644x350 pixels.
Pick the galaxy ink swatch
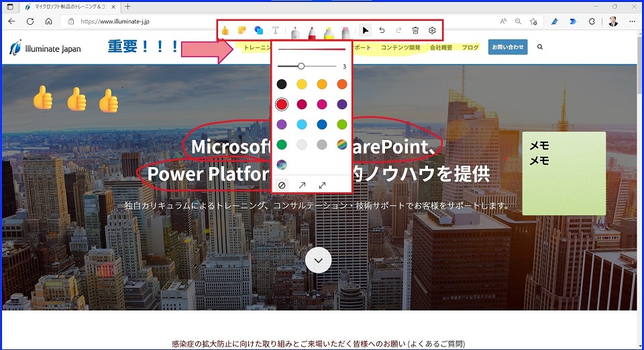(x=282, y=164)
